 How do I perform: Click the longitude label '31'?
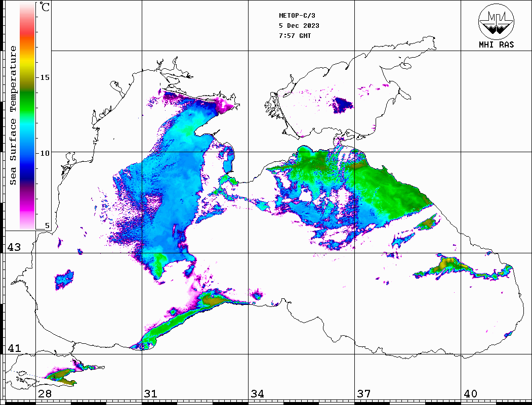click(151, 393)
